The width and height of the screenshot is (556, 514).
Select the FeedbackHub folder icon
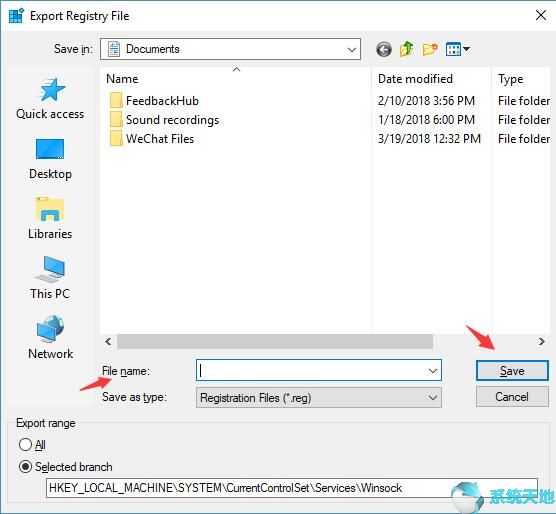[116, 101]
